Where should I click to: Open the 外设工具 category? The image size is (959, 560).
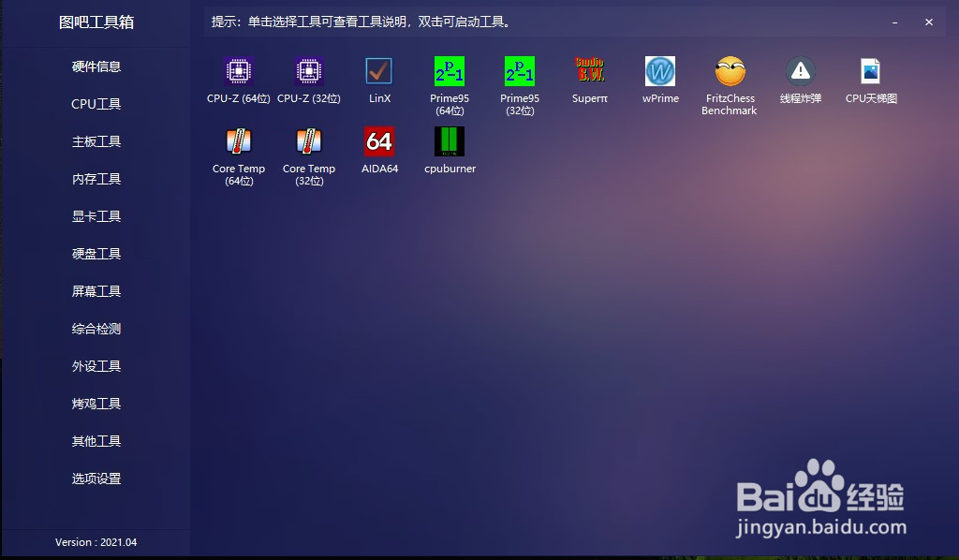pos(96,366)
